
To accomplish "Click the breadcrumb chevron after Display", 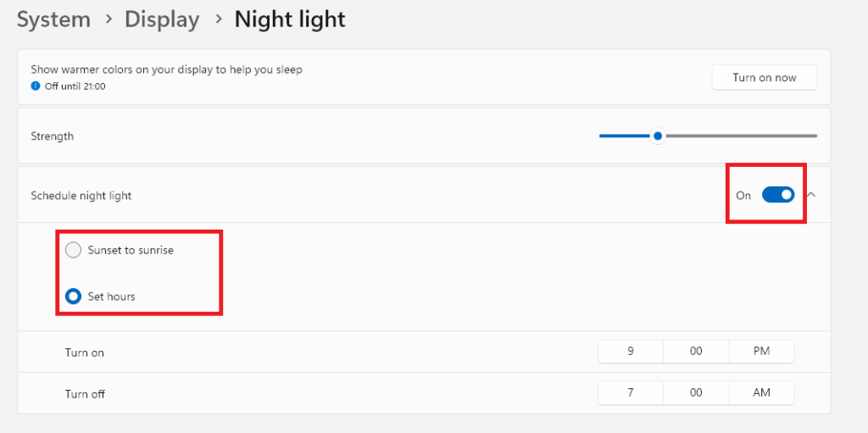I will (217, 19).
